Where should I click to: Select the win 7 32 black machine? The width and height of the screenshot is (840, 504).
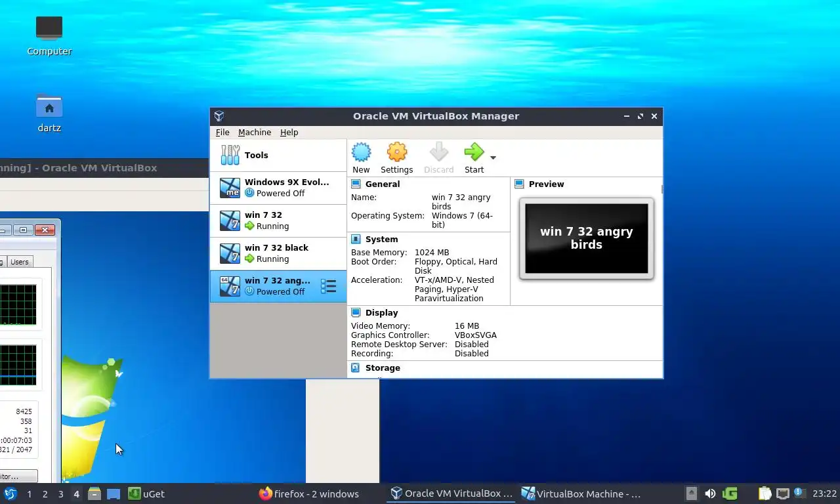click(x=278, y=254)
